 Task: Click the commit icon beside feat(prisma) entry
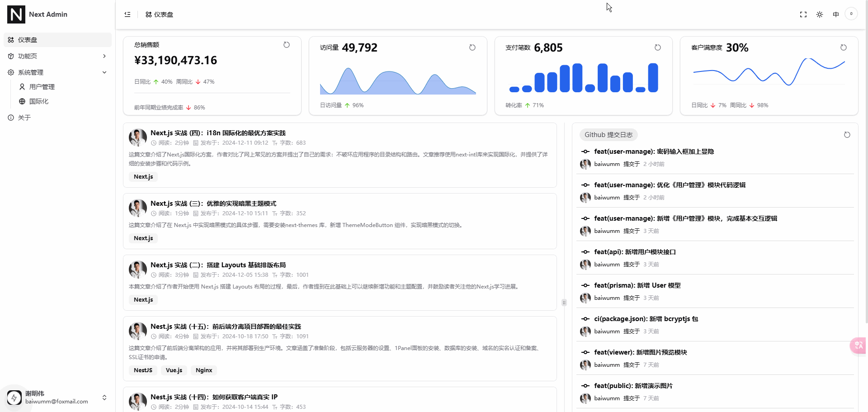point(585,285)
